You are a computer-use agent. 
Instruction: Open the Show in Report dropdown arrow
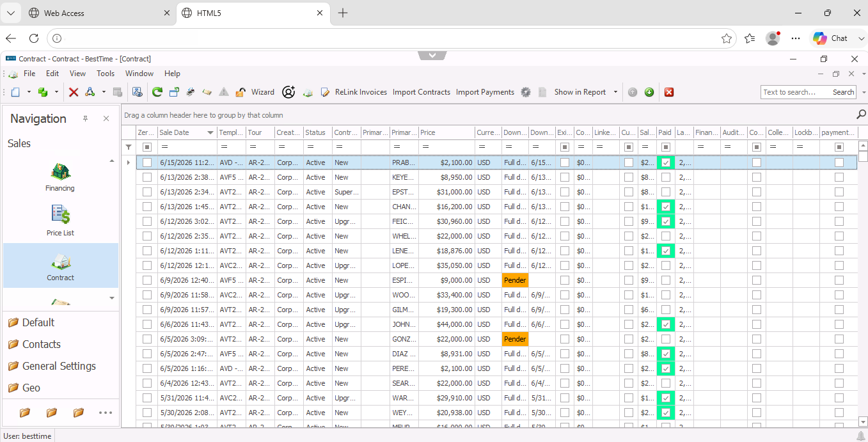616,92
